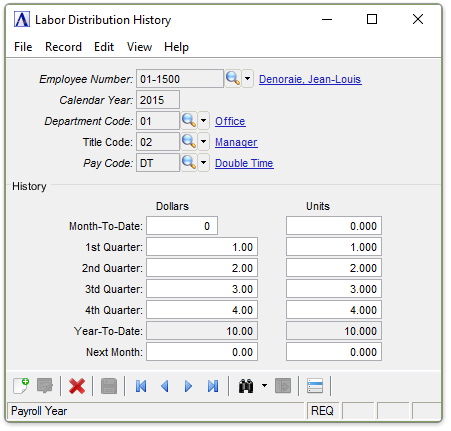Click the list view icon in toolbar
The height and width of the screenshot is (431, 451).
(x=315, y=386)
